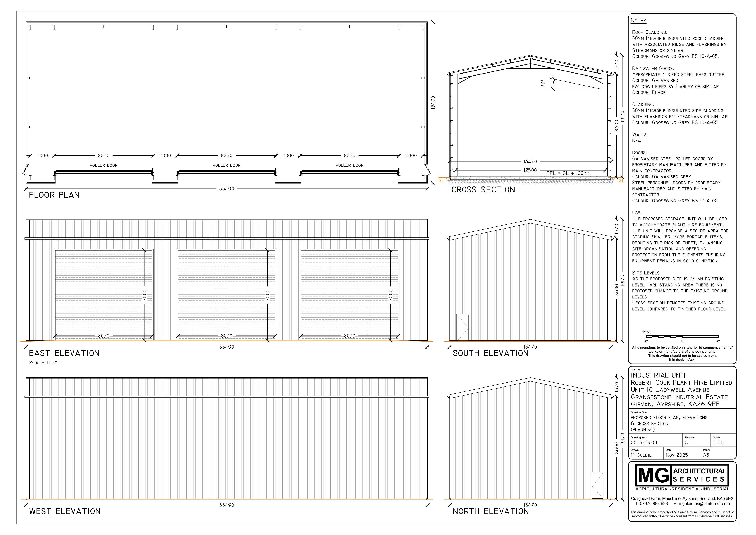Click the phone number 07970 888 698

(x=654, y=504)
